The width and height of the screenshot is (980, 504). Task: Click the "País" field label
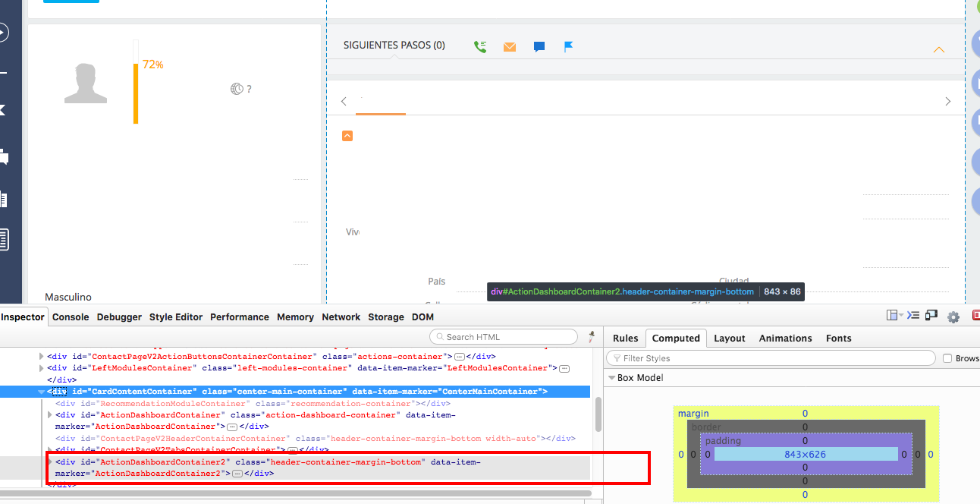tap(436, 281)
